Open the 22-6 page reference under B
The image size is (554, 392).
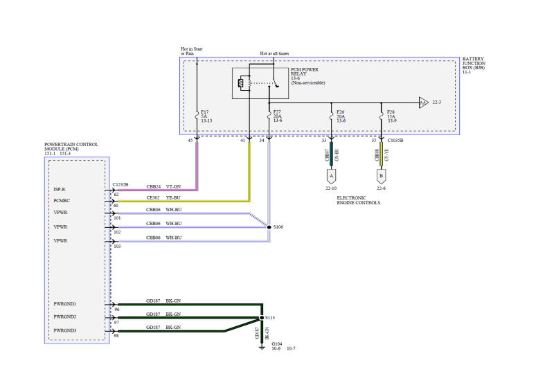tap(381, 188)
